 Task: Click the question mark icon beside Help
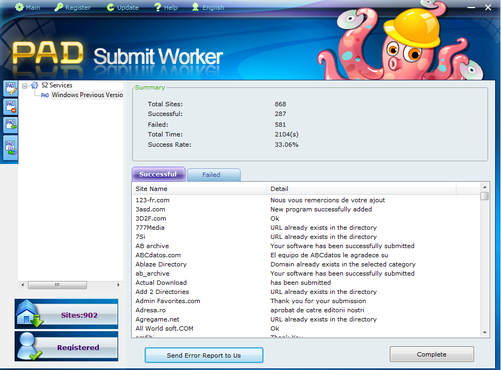coord(158,7)
